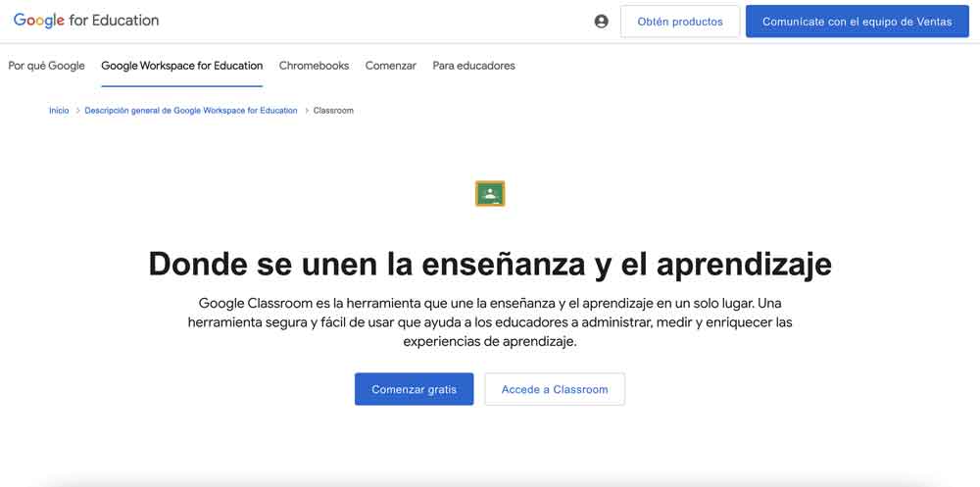The width and height of the screenshot is (980, 487).
Task: Click the heading Donde se unen la enseñanza
Action: 490,264
